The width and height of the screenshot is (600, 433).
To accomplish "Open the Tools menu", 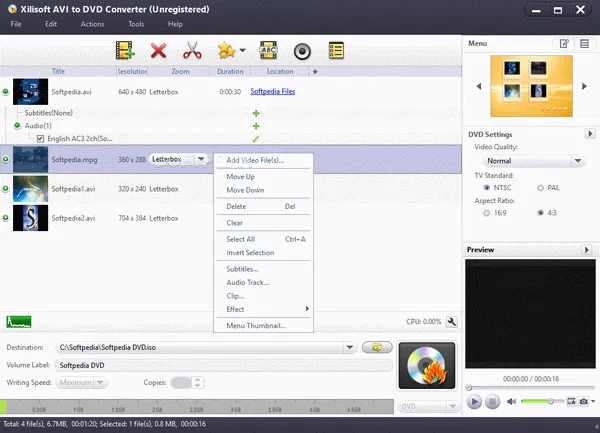I will [x=136, y=23].
